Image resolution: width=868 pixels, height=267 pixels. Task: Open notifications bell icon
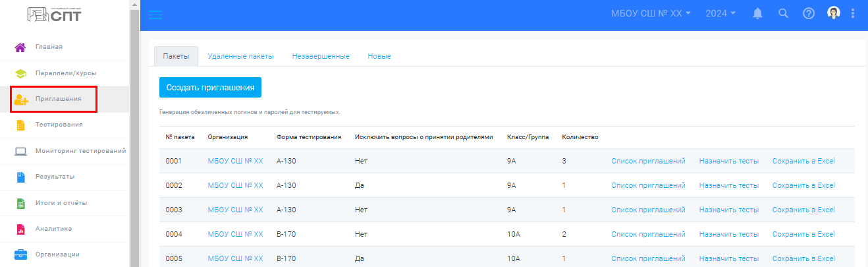click(758, 13)
